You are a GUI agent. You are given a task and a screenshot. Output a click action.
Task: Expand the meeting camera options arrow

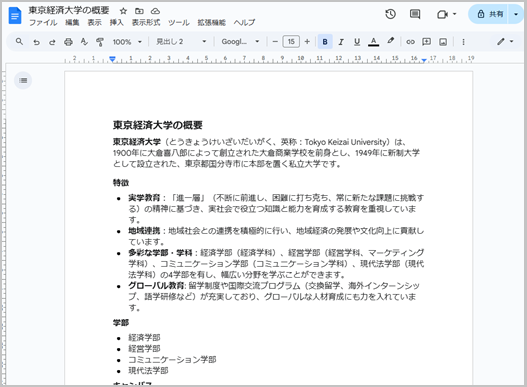click(x=454, y=14)
